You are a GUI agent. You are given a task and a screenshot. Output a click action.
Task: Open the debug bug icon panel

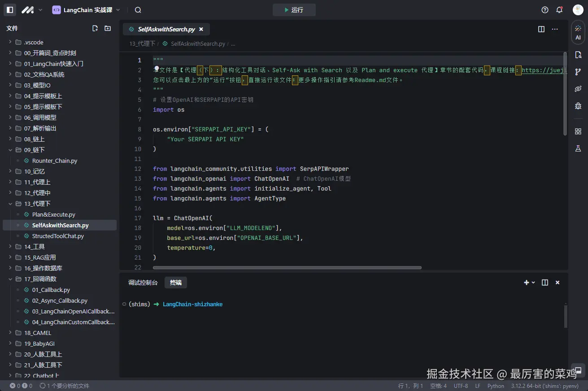tap(578, 106)
